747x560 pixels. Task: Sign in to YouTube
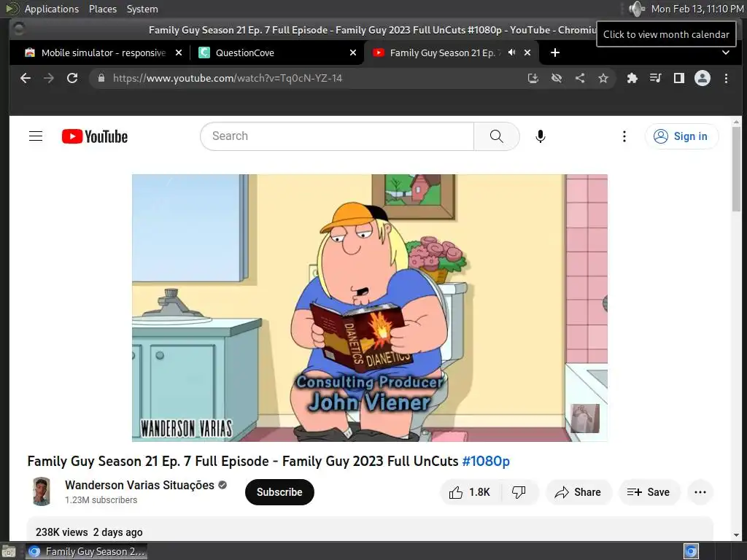tap(682, 136)
